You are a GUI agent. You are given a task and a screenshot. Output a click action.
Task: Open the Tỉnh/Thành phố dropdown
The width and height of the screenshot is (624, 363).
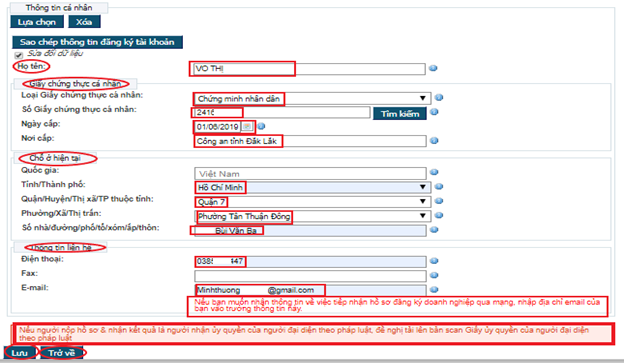click(x=312, y=187)
